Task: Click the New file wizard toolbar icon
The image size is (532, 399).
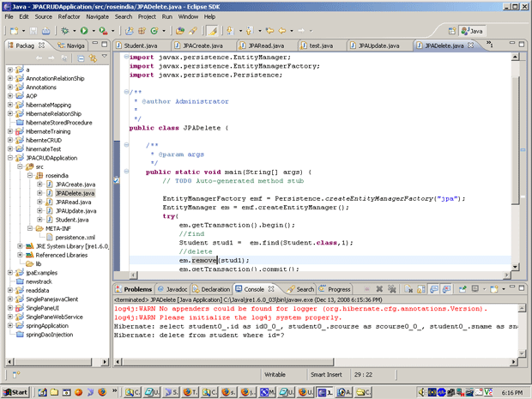Action: pyautogui.click(x=12, y=31)
